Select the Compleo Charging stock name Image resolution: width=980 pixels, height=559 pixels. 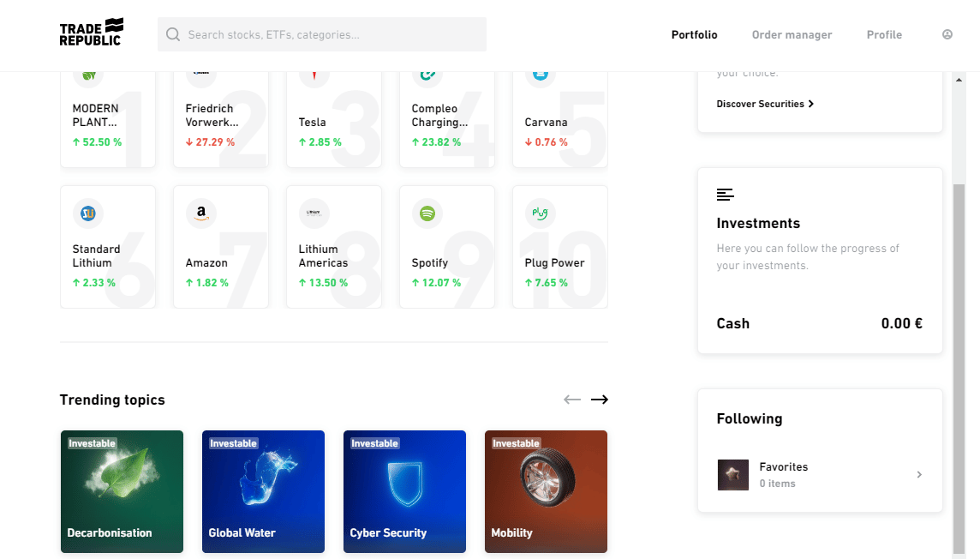[x=439, y=115]
